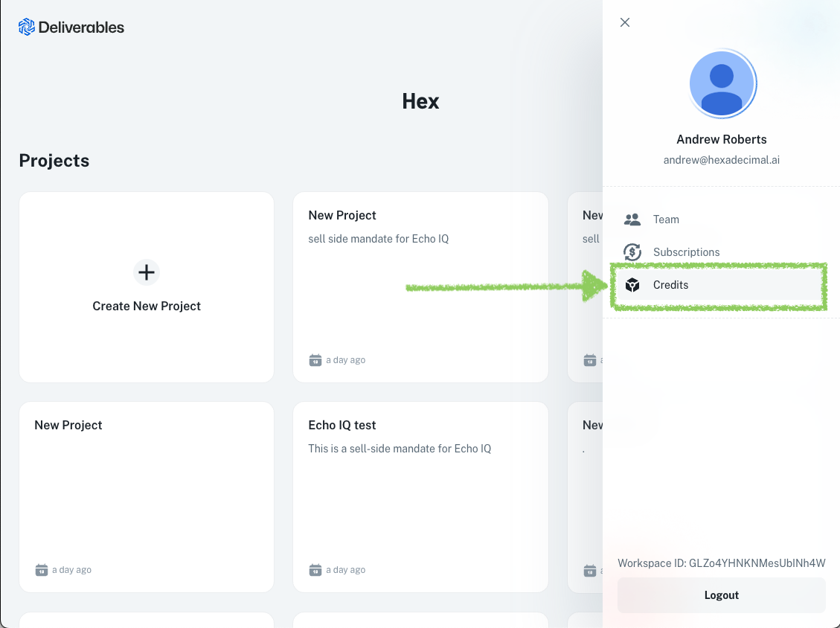Click the Team people icon
The height and width of the screenshot is (628, 840).
(632, 220)
